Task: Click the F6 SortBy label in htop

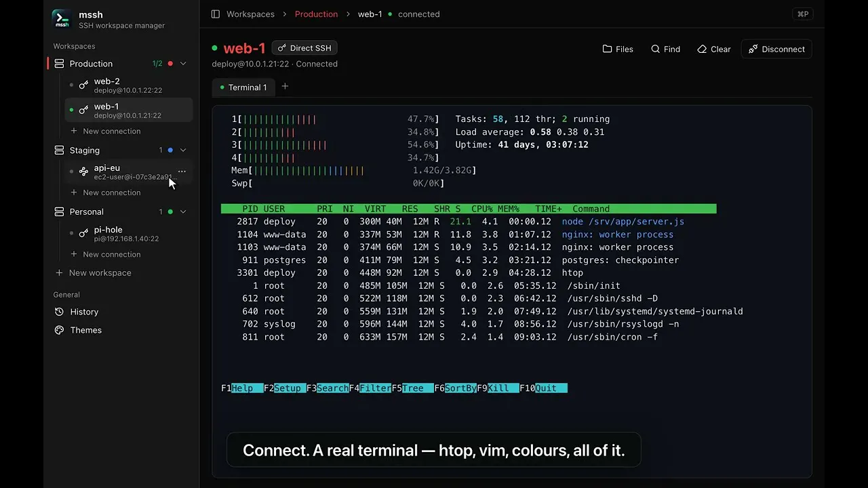Action: [x=456, y=388]
